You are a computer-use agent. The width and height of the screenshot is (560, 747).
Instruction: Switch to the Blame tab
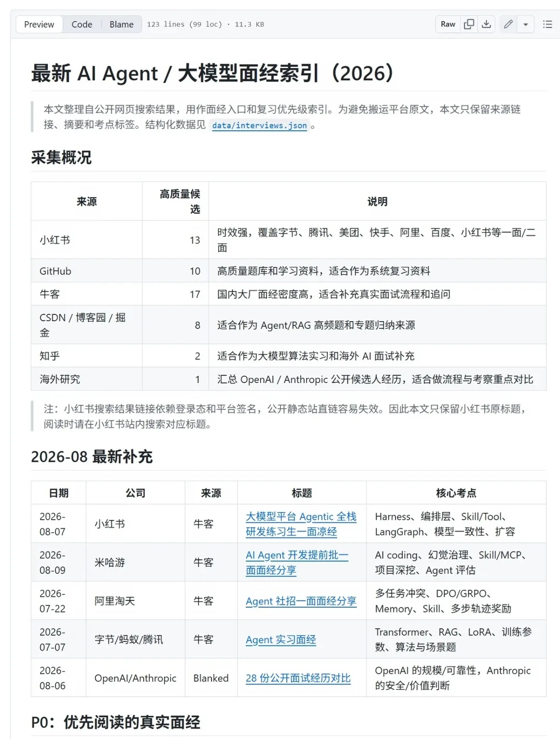coord(121,24)
